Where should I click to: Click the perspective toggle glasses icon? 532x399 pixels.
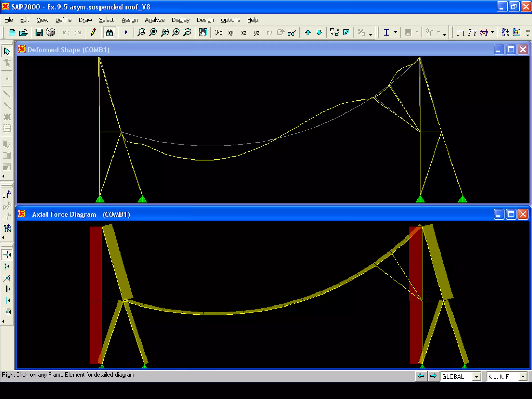[292, 32]
